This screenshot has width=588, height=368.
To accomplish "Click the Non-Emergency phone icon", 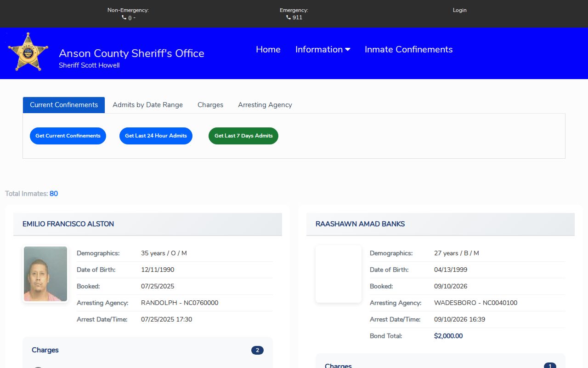I will [124, 17].
